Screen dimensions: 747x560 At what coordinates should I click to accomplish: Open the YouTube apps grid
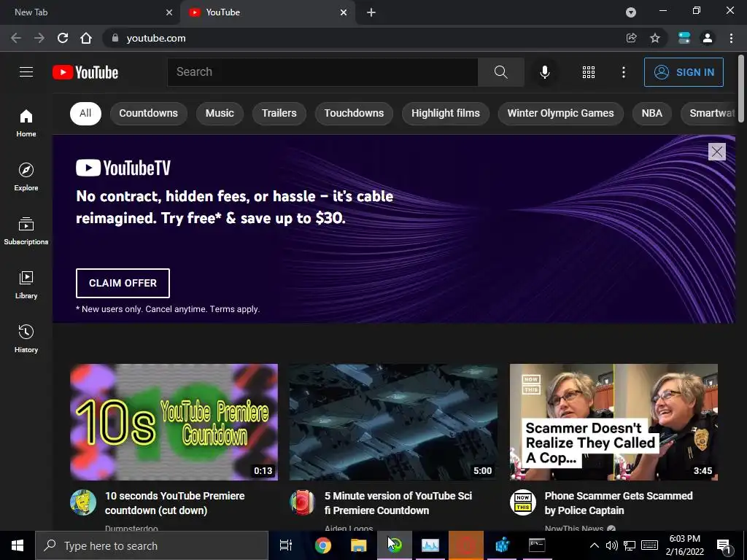(x=589, y=72)
